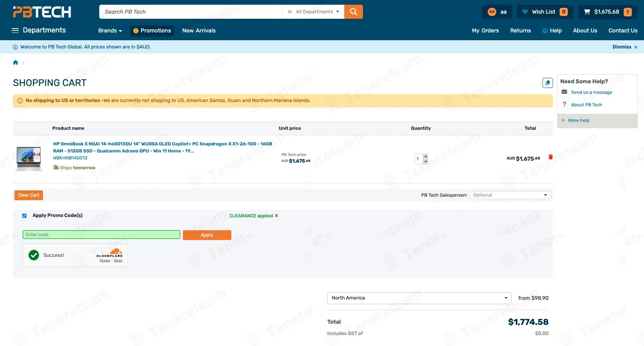Click the copy cart icon beside heading
This screenshot has height=346, width=644.
point(547,83)
